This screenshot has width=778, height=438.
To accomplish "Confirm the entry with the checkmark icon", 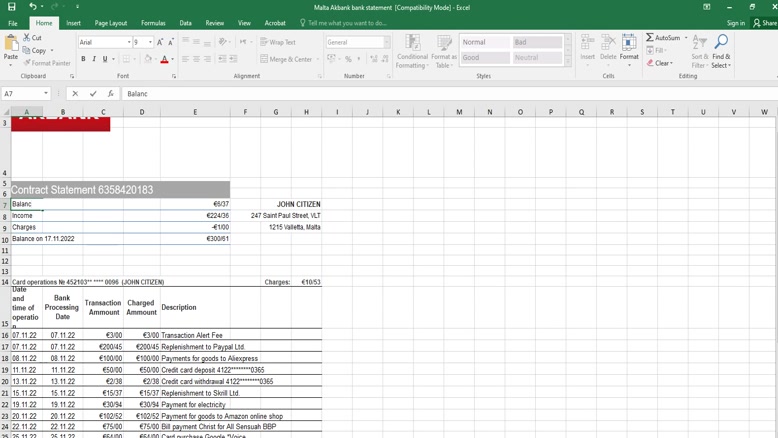I will pyautogui.click(x=93, y=94).
